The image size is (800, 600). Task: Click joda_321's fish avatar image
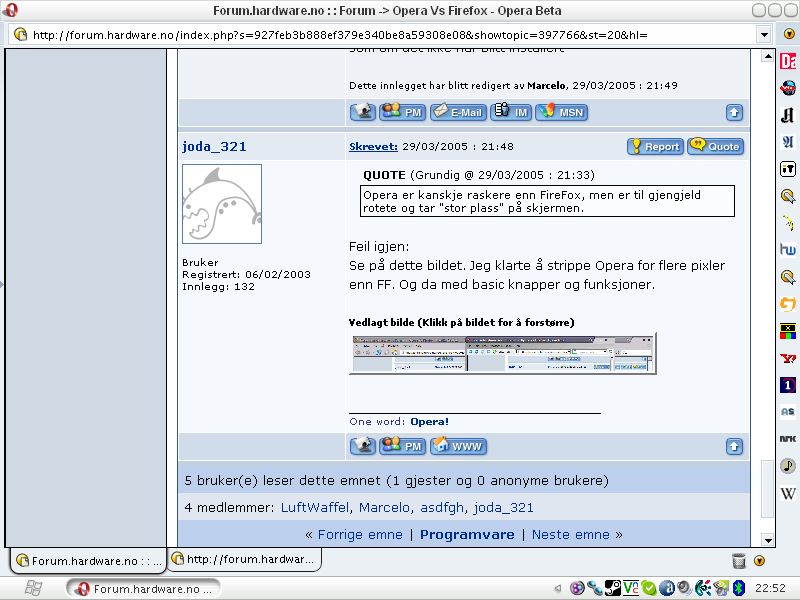point(222,204)
